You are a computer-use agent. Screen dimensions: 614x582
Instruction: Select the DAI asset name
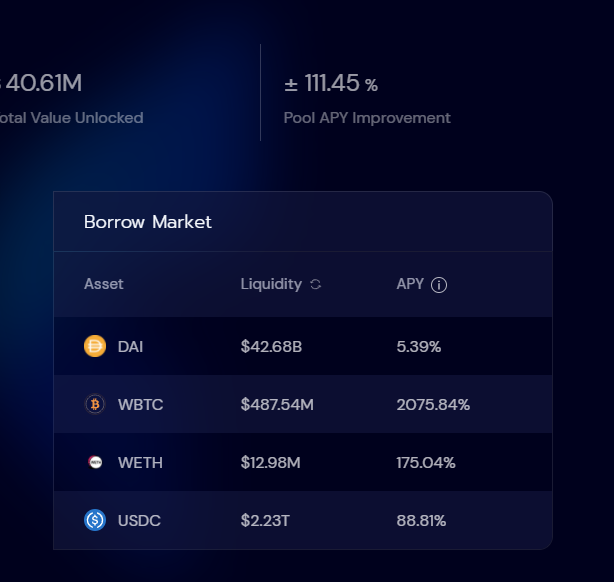coord(131,347)
